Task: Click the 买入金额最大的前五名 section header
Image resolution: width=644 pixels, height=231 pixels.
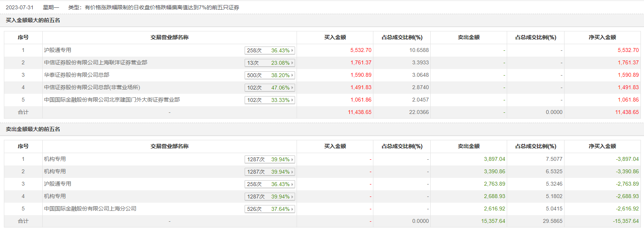Action: pos(33,20)
